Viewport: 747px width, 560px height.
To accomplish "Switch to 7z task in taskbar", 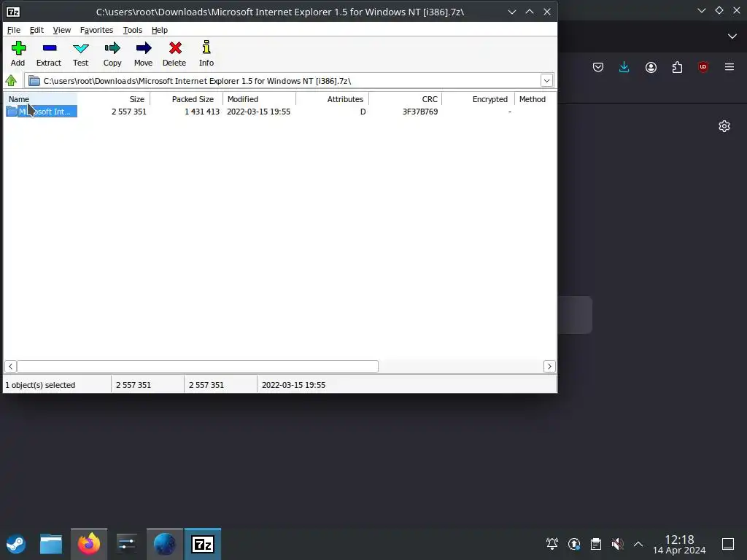I will tap(203, 544).
